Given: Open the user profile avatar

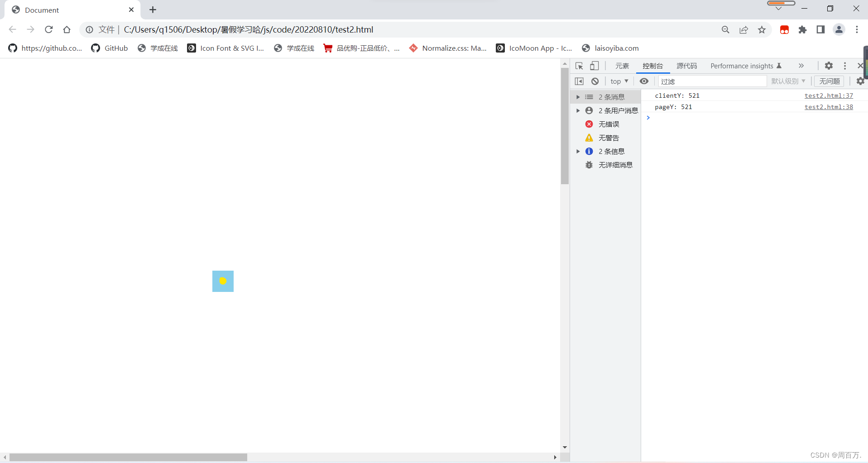Looking at the screenshot, I should 839,29.
